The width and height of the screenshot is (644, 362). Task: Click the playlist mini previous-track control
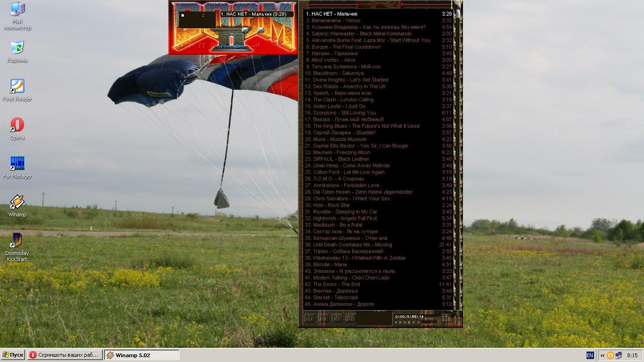click(396, 322)
